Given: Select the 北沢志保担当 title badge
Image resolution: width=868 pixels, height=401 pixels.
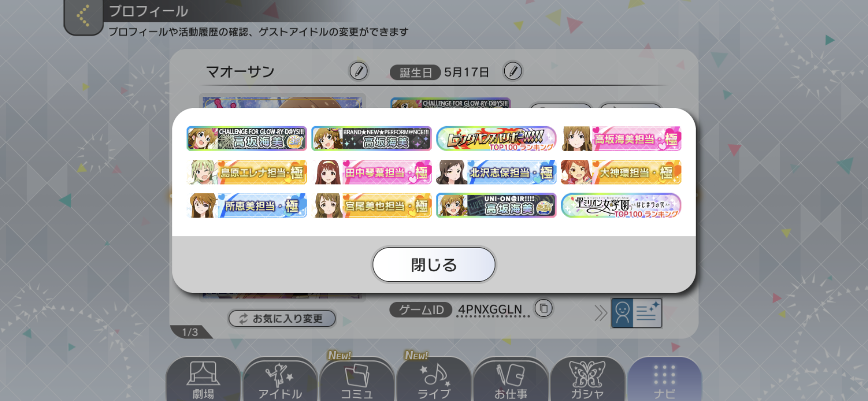Looking at the screenshot, I should click(x=496, y=172).
